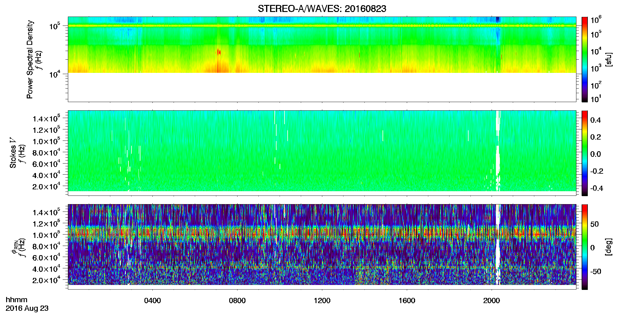Click the white data gap in Stokes panel
The height and width of the screenshot is (332, 644).
[x=498, y=151]
